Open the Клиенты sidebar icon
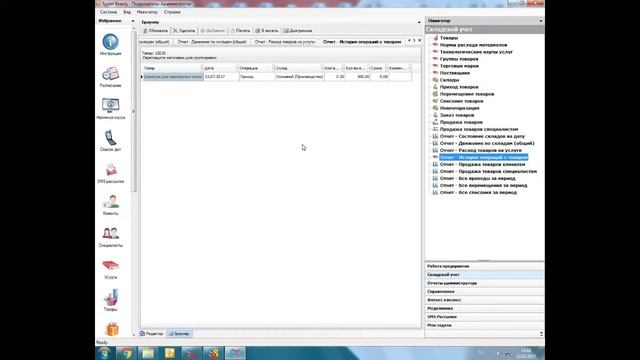Viewport: 640px width, 360px height. pos(110,205)
